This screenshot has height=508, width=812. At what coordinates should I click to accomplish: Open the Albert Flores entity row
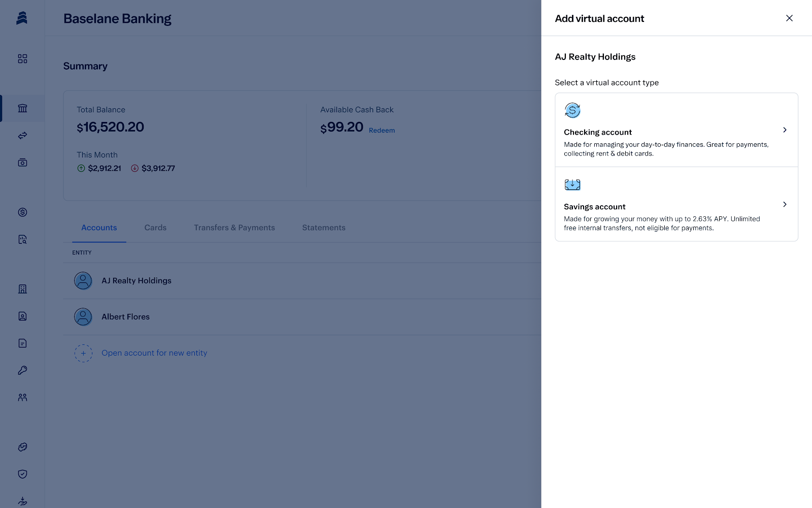[302, 317]
